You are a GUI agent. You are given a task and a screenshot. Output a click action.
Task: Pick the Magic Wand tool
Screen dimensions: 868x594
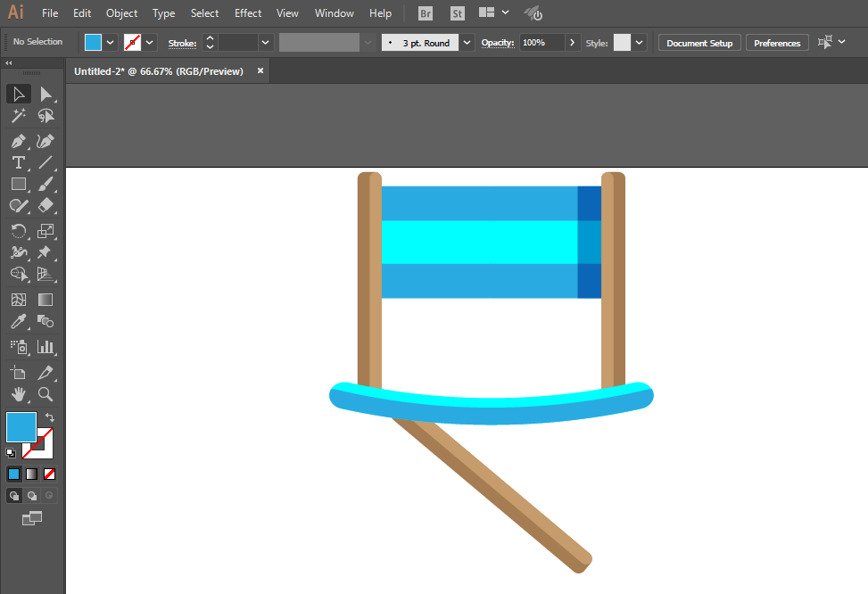pos(18,116)
